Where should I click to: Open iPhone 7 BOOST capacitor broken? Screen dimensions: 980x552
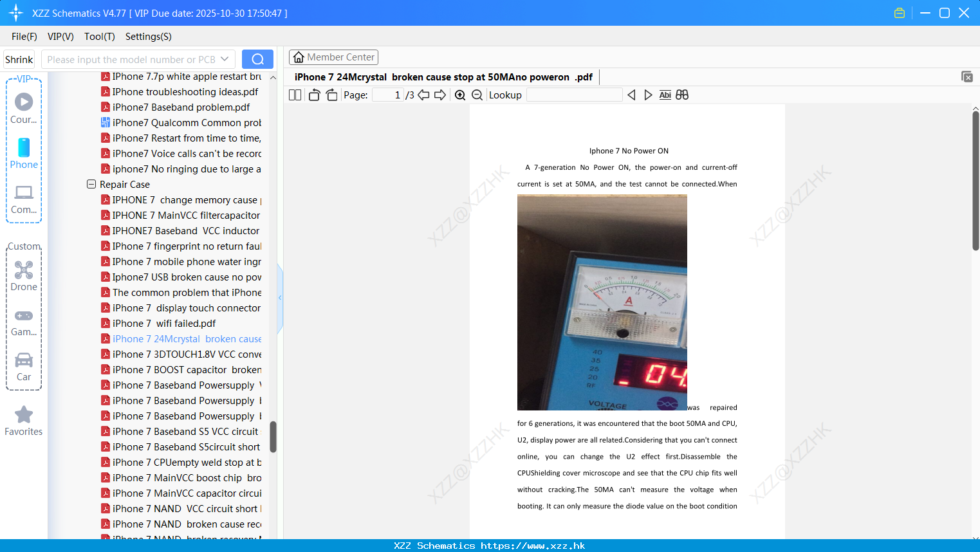click(x=181, y=370)
